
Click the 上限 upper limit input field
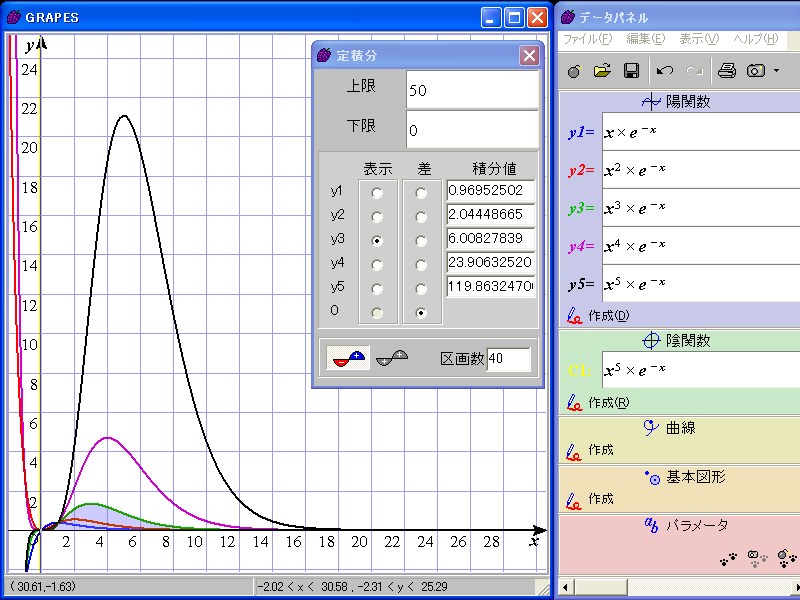point(472,90)
